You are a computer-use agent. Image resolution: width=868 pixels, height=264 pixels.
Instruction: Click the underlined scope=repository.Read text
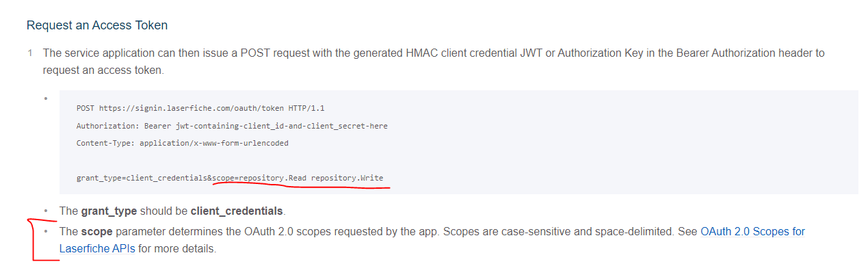pyautogui.click(x=259, y=178)
